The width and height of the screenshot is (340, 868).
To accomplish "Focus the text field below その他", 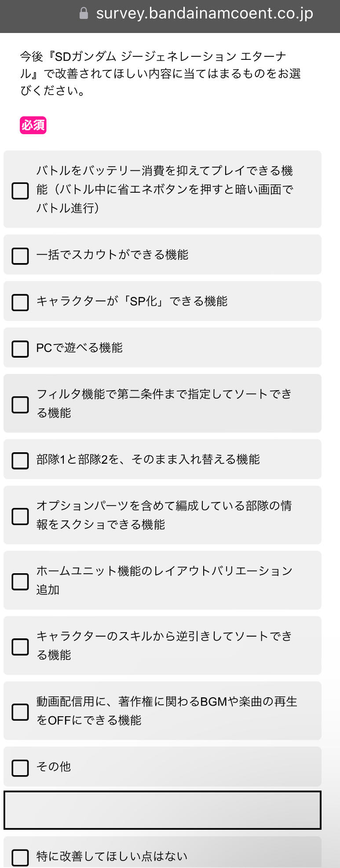I will tap(162, 810).
